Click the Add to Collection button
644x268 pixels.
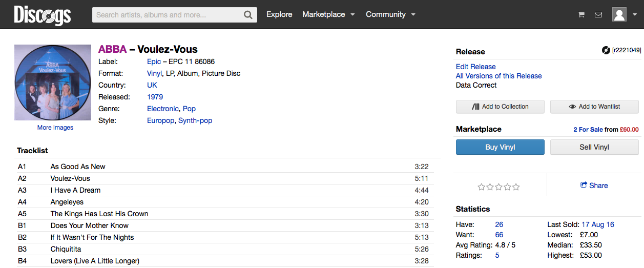(x=500, y=107)
